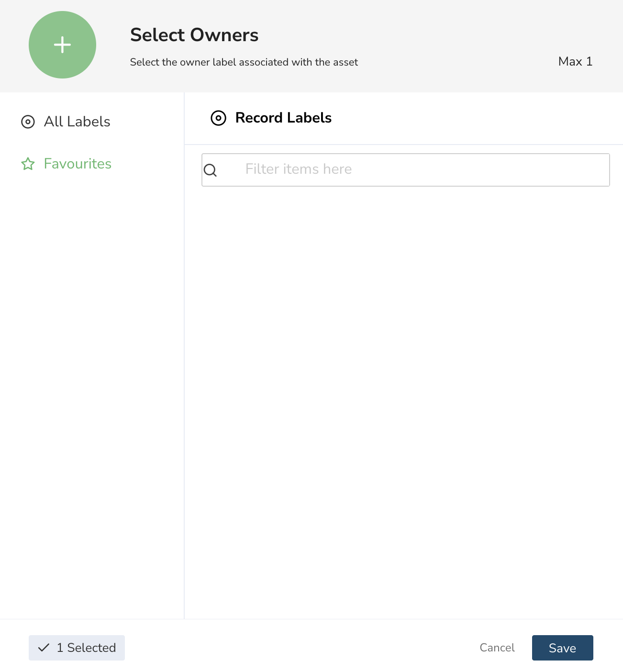
Task: Click the Record Labels disc icon
Action: (218, 118)
